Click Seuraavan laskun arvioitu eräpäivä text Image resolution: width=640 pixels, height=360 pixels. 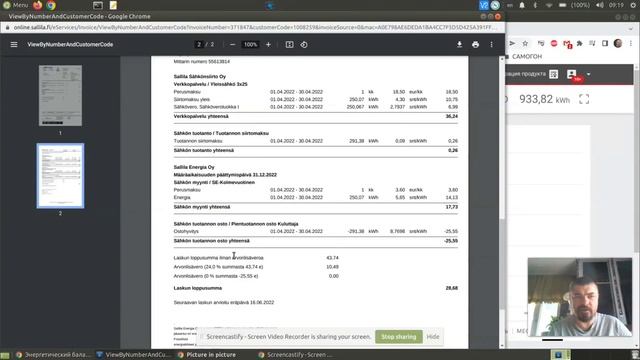pos(224,302)
